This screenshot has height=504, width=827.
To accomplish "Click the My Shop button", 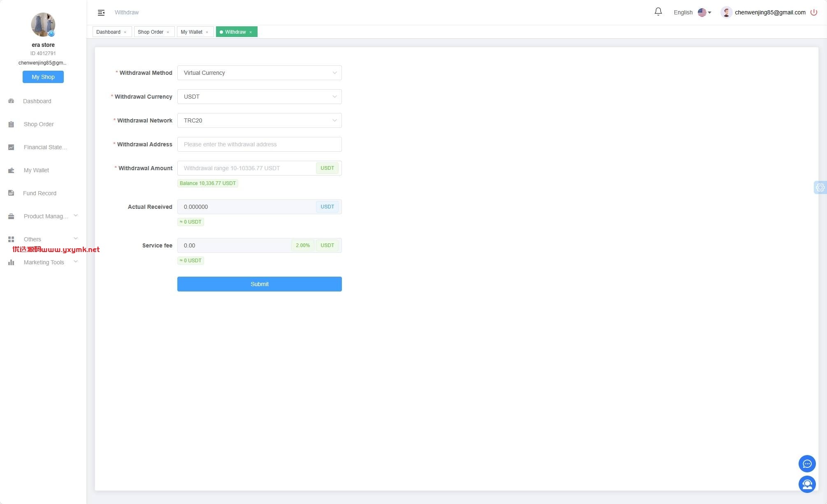I will pyautogui.click(x=43, y=77).
